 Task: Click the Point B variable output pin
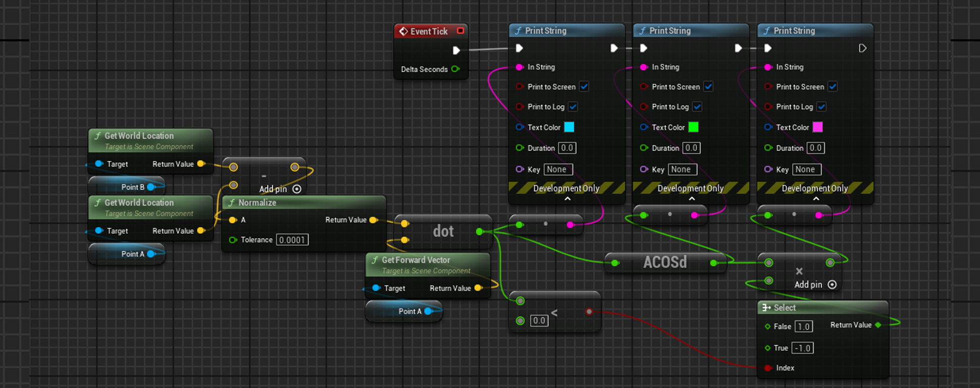[x=150, y=187]
